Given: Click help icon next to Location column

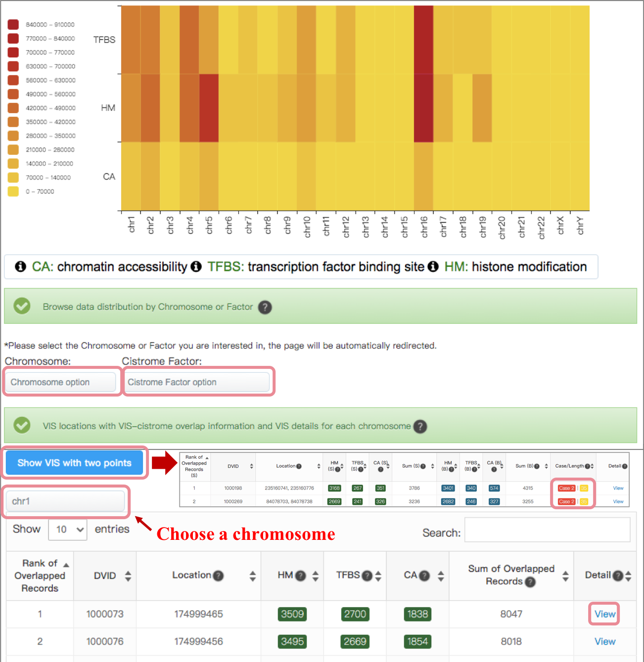Looking at the screenshot, I should (x=218, y=576).
